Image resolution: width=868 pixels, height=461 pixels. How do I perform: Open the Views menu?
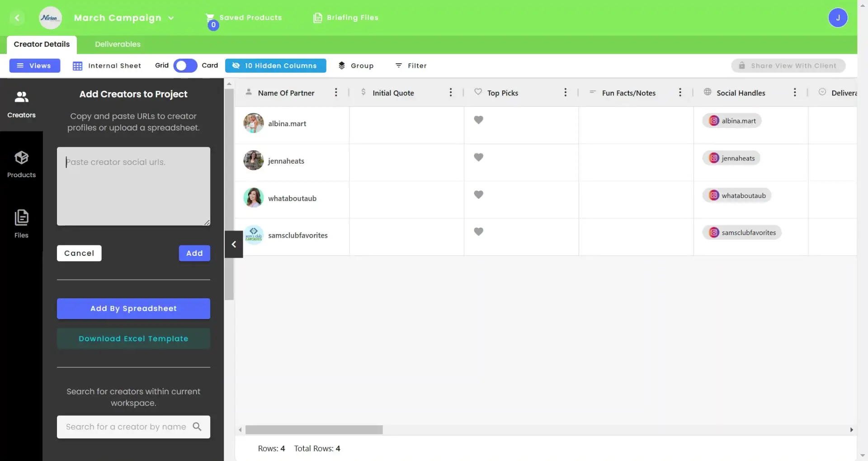click(x=34, y=66)
